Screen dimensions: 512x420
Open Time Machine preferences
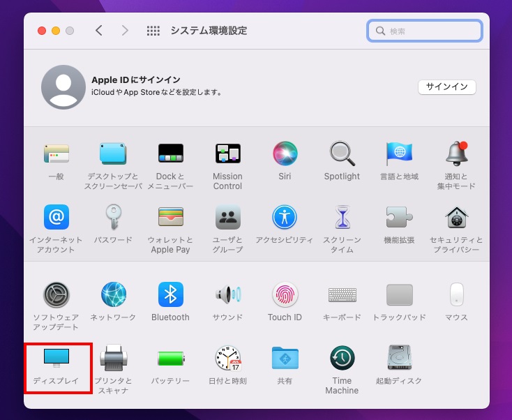tap(342, 358)
